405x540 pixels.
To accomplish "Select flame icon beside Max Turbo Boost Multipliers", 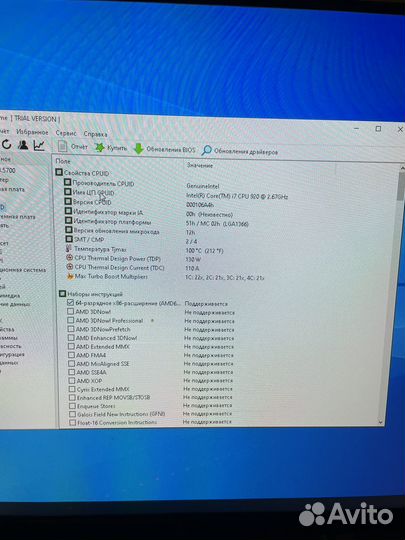I will (70, 276).
